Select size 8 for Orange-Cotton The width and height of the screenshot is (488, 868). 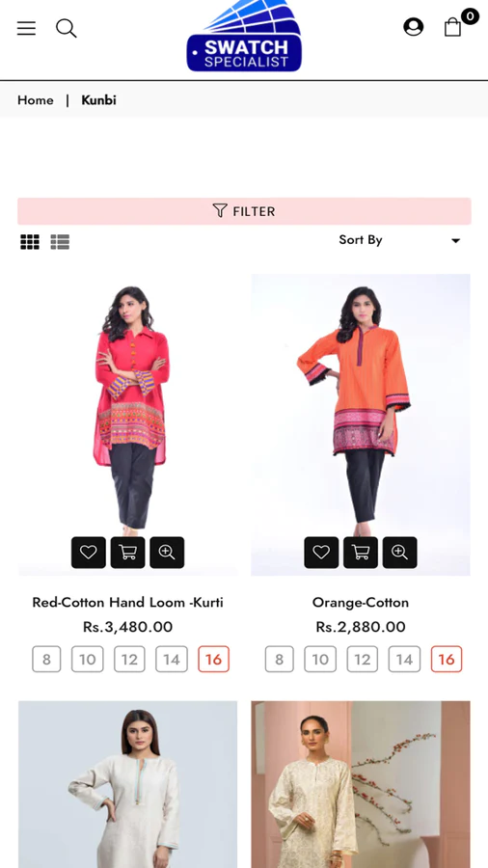[x=280, y=660]
